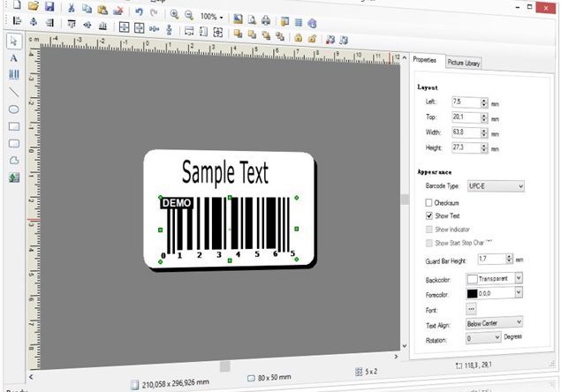The height and width of the screenshot is (392, 561).
Task: Select the Barcode tool
Action: [14, 74]
